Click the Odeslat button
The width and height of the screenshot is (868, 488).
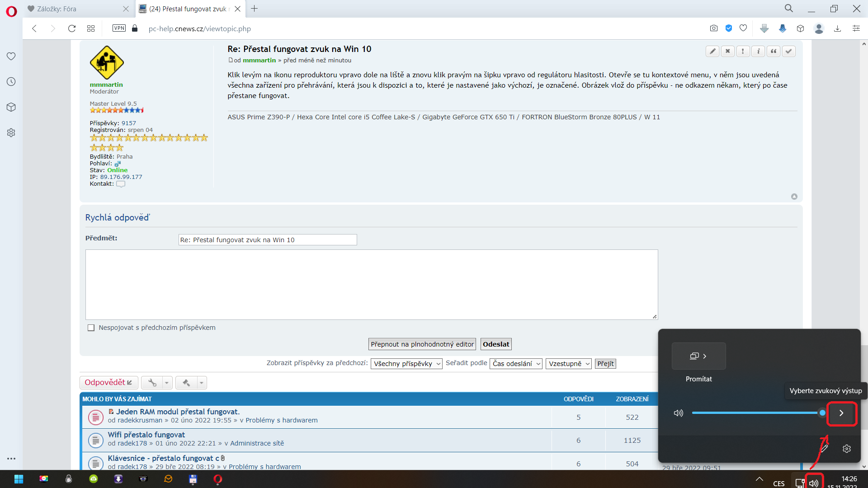495,344
